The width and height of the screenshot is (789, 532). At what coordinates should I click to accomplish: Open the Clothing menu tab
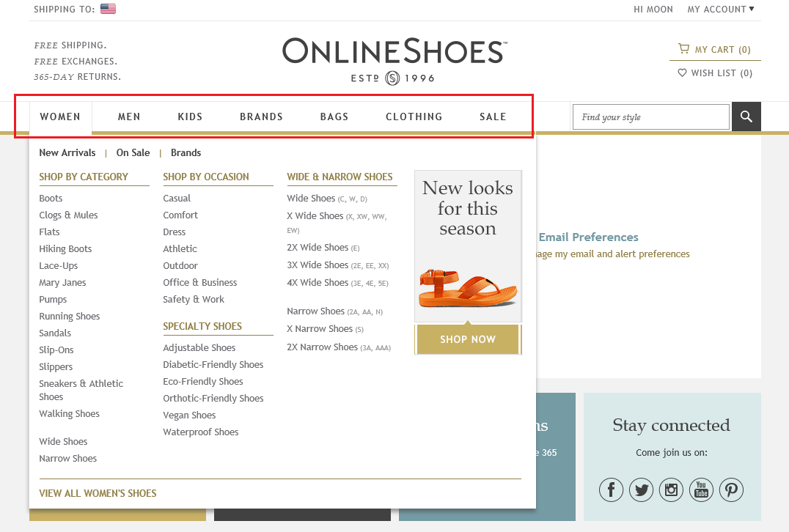point(414,117)
